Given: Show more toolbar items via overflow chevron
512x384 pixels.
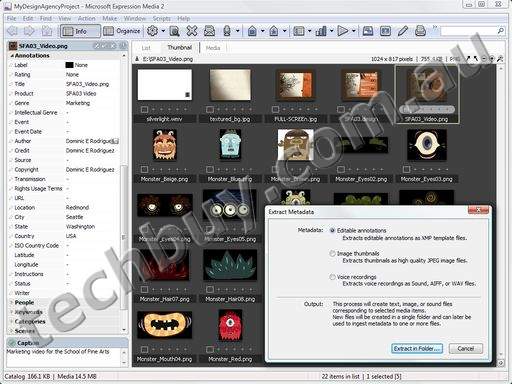Looking at the screenshot, I should (435, 27).
